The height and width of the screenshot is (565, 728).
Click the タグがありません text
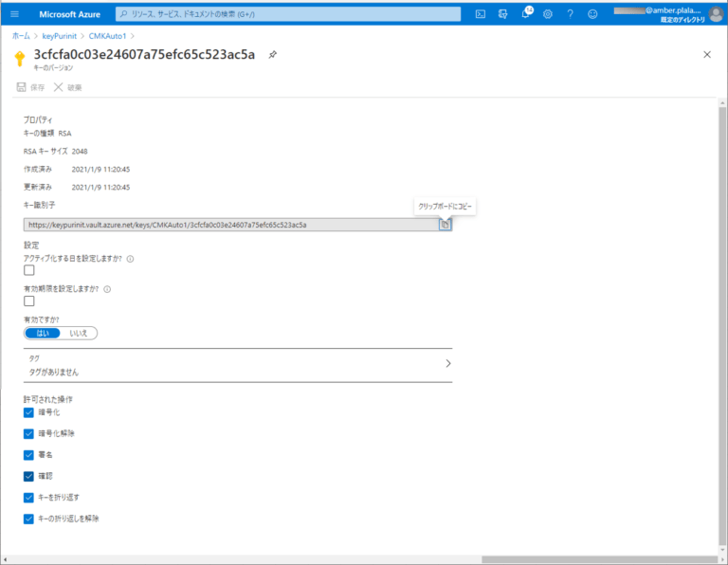54,373
